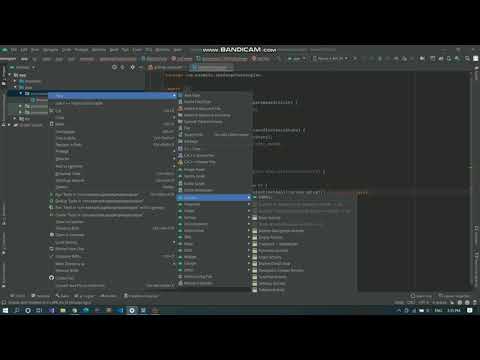The height and width of the screenshot is (360, 480).
Task: Pick Scrolling Activity template
Action: [272, 277]
